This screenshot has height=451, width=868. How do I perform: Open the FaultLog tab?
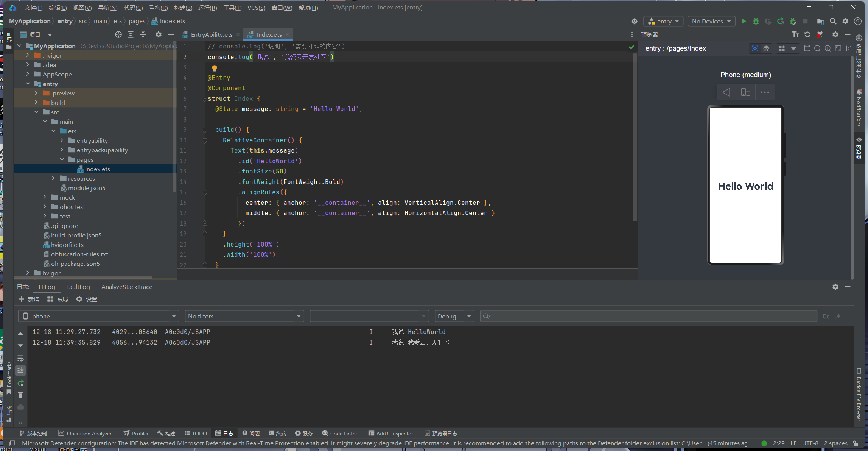[x=78, y=287]
